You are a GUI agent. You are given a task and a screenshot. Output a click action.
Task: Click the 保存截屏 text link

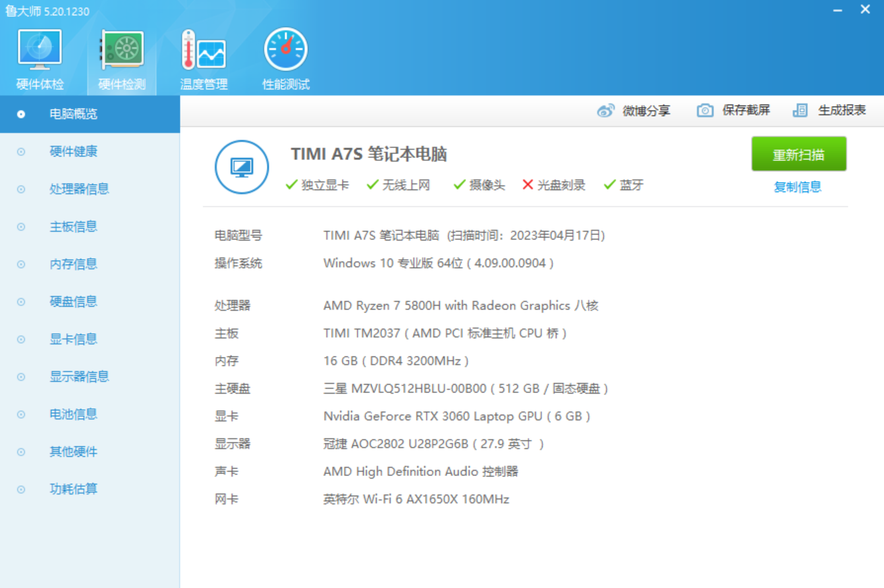click(x=746, y=111)
